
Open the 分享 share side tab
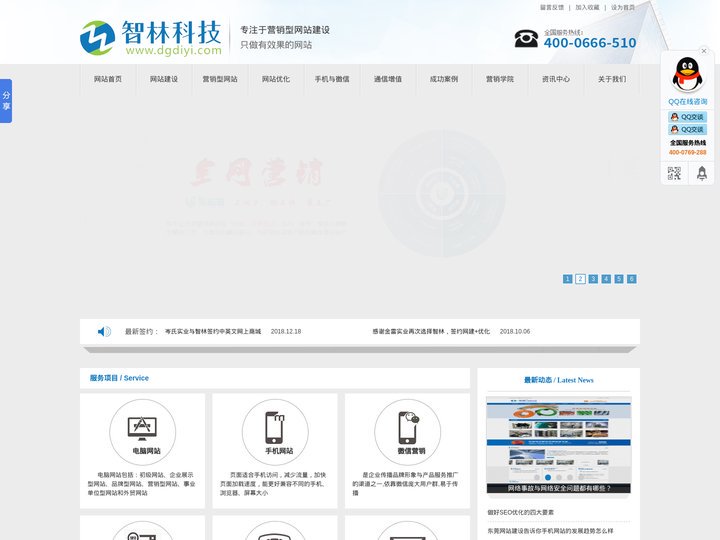[6, 101]
